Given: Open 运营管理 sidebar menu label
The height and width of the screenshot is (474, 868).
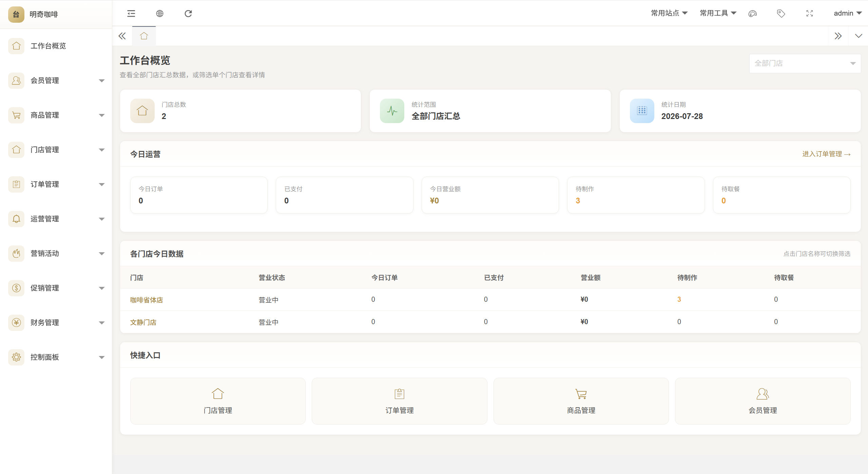Looking at the screenshot, I should point(45,219).
